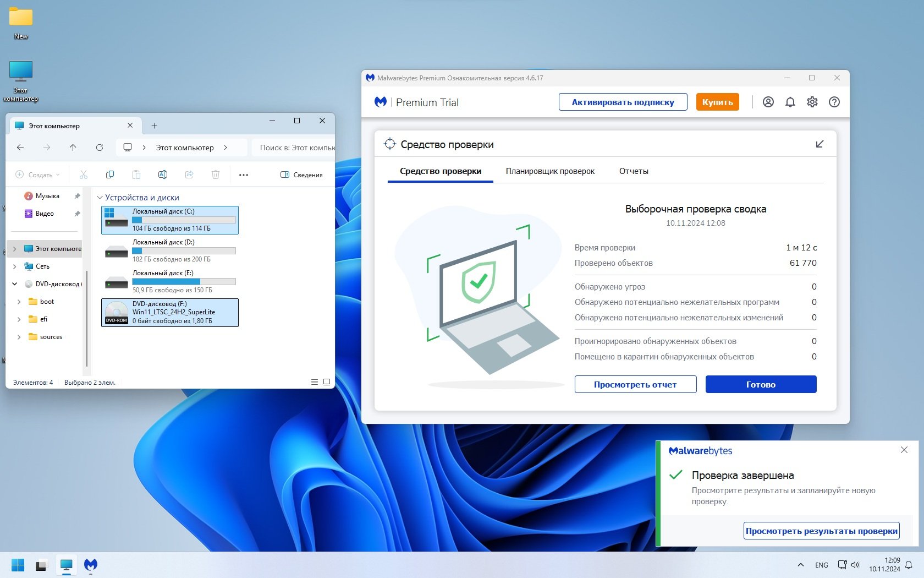
Task: Switch to the Scan Scheduler tab
Action: [x=550, y=171]
